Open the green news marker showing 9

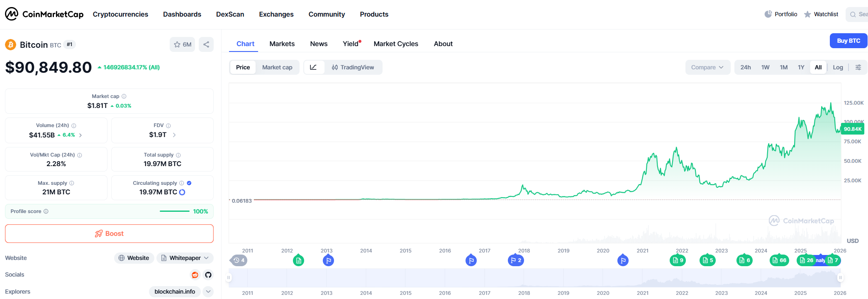tap(678, 260)
